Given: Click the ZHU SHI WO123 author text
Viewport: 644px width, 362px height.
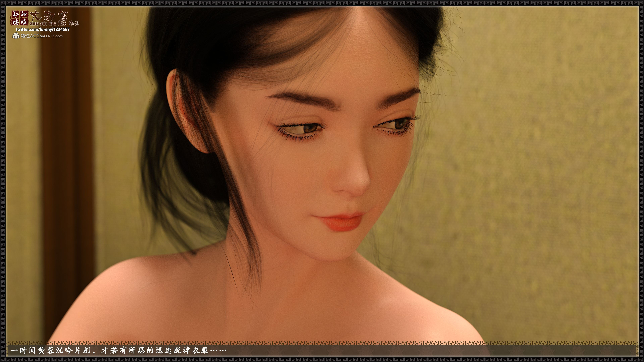Looking at the screenshot, I should (48, 24).
